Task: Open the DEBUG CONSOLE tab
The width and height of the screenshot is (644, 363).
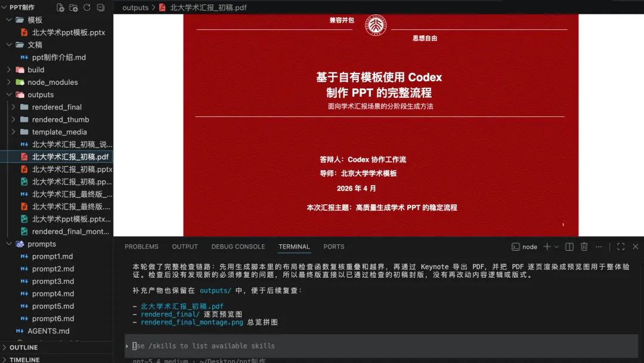Action: point(238,247)
